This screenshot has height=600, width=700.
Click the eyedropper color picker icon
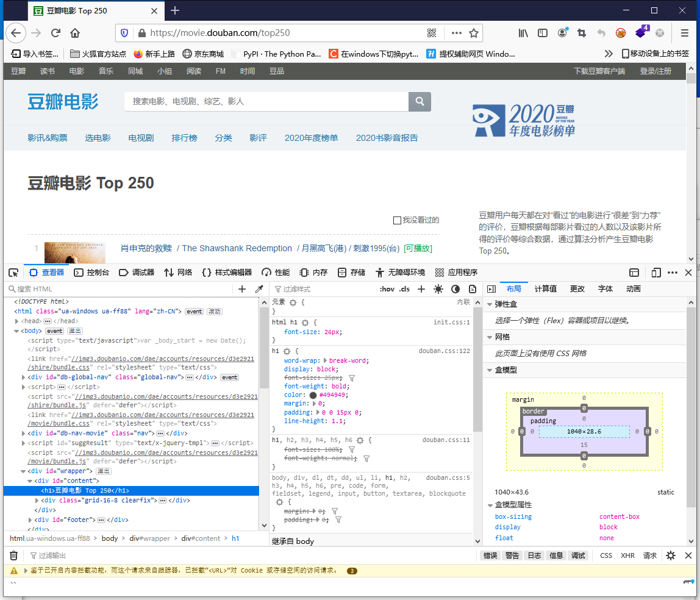tap(259, 289)
